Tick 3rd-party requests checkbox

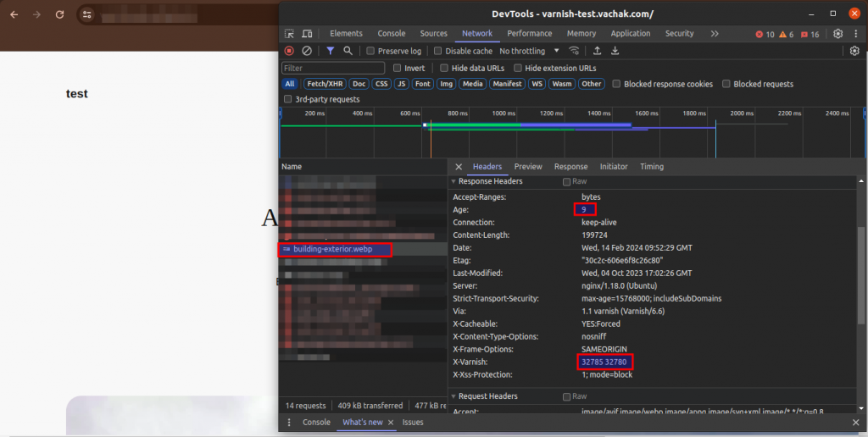287,99
